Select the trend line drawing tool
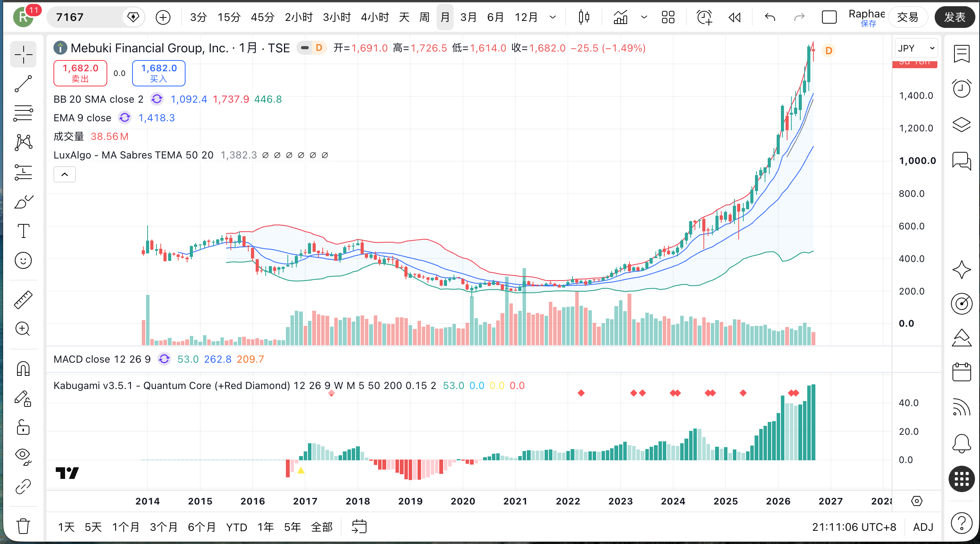The image size is (980, 544). click(23, 84)
